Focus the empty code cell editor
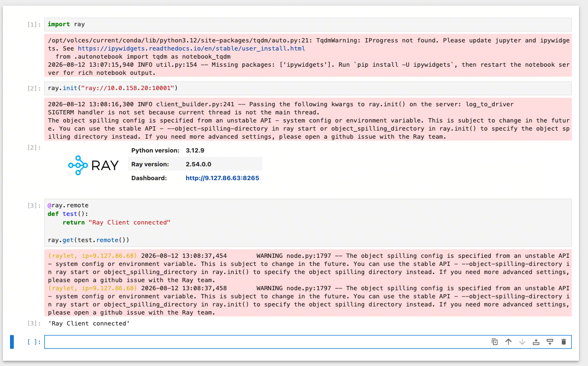The height and width of the screenshot is (366, 588). [267, 342]
